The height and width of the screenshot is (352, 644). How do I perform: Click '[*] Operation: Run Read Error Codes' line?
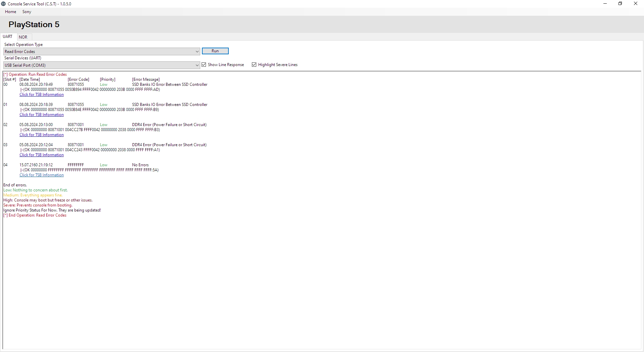pos(35,74)
